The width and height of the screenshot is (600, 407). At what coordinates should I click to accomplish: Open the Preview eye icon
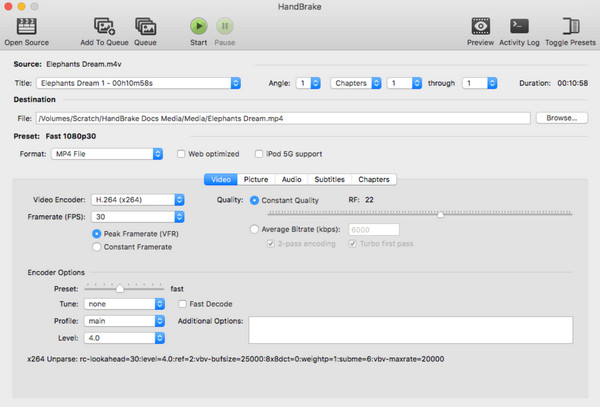pyautogui.click(x=481, y=26)
